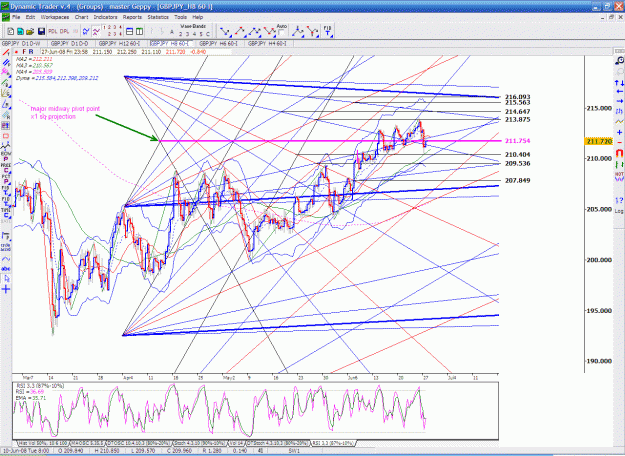The width and height of the screenshot is (625, 456).
Task: Switch to GBPJPY H12 60-I chart tab
Action: tap(119, 43)
